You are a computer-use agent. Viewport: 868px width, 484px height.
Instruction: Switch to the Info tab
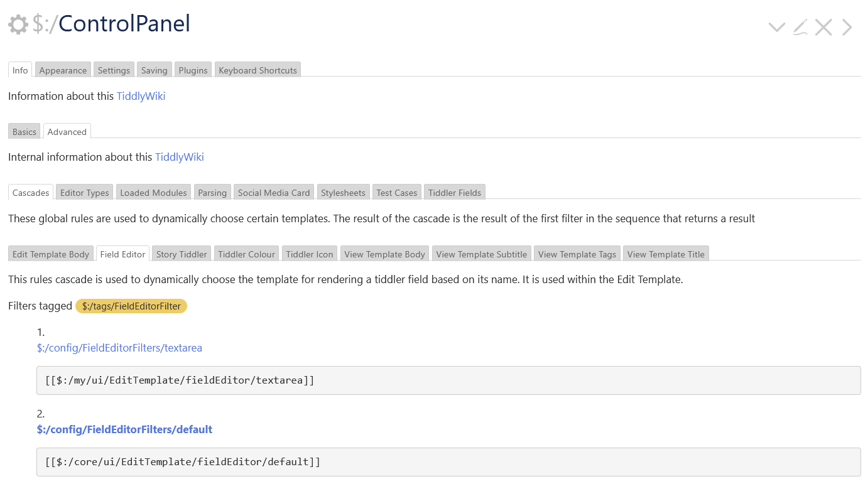[x=20, y=70]
